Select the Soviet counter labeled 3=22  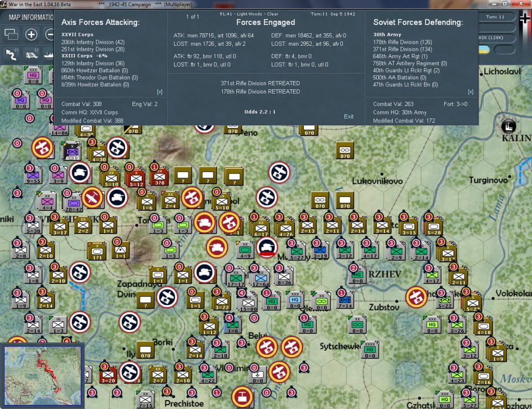point(222,301)
